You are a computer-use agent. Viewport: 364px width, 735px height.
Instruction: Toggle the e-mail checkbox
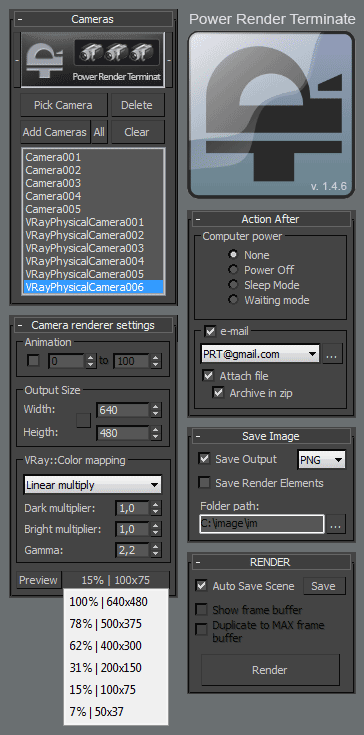pyautogui.click(x=210, y=332)
